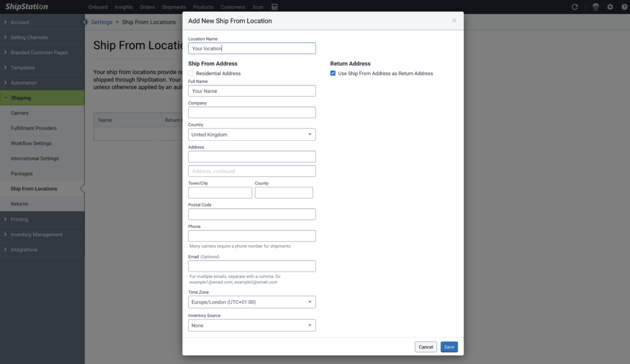This screenshot has height=364, width=630.
Task: Click the refresh icon in top bar
Action: (575, 7)
